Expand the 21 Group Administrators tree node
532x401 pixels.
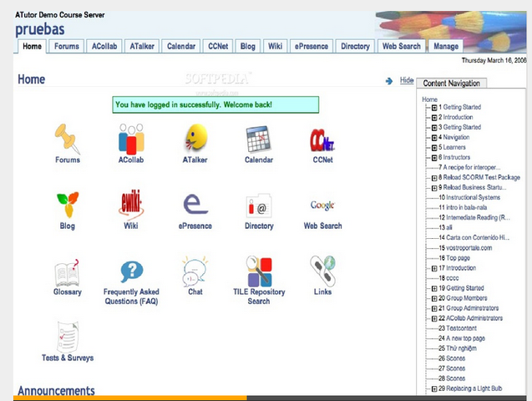[x=434, y=309]
